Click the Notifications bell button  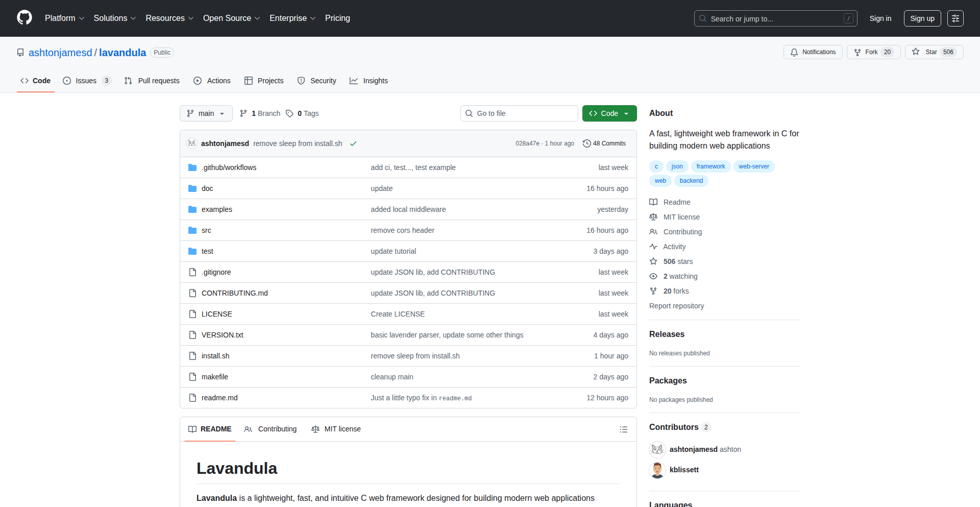(813, 52)
